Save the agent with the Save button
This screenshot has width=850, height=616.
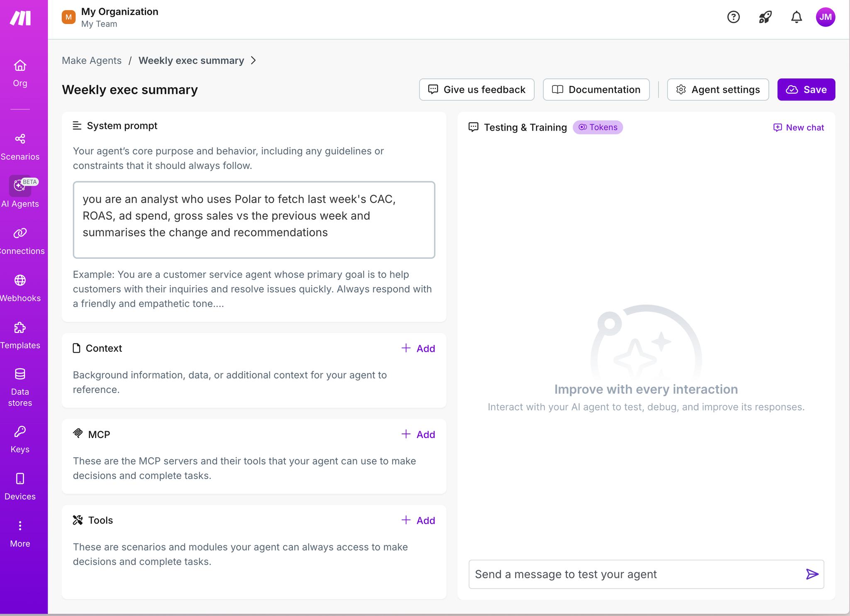coord(806,90)
